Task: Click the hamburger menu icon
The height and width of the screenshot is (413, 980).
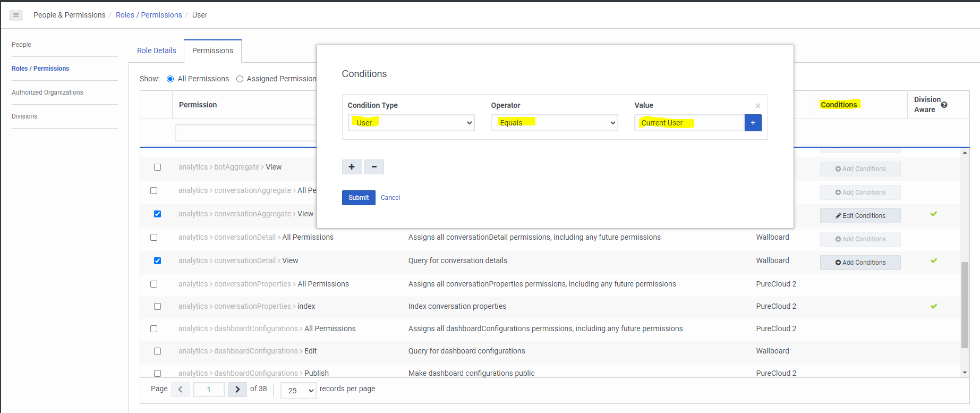Action: 16,15
